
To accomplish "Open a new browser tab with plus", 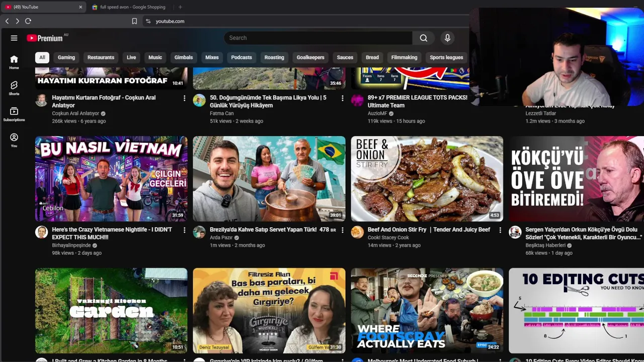I will pyautogui.click(x=180, y=7).
